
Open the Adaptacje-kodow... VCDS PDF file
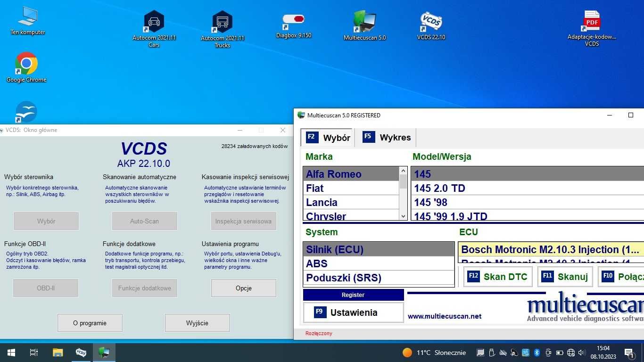(592, 28)
